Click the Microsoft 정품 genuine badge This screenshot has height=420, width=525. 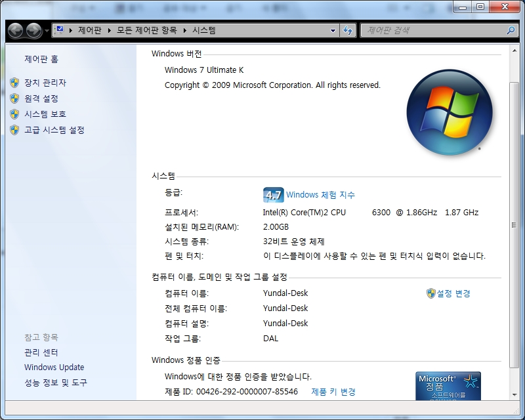[448, 386]
